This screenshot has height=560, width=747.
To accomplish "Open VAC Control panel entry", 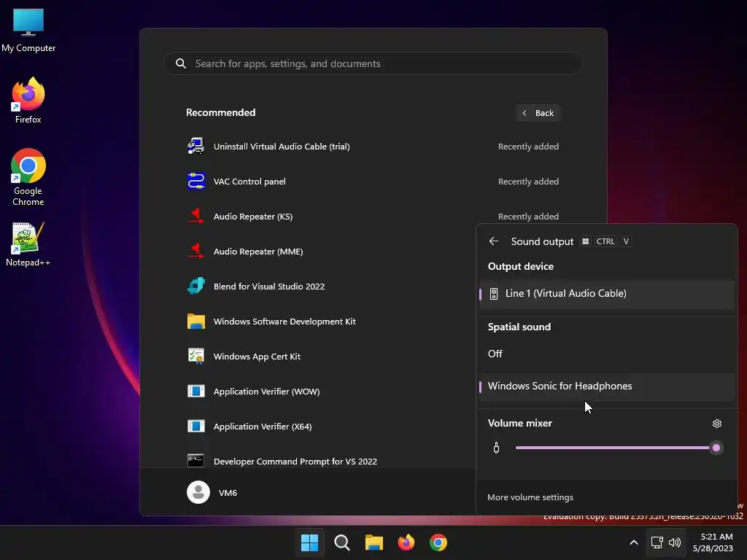I will [x=373, y=182].
